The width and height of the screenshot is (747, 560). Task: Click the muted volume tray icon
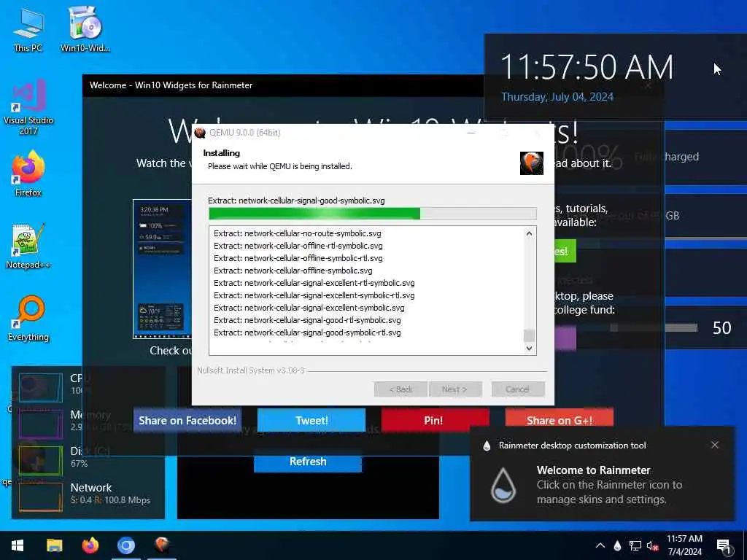652,545
